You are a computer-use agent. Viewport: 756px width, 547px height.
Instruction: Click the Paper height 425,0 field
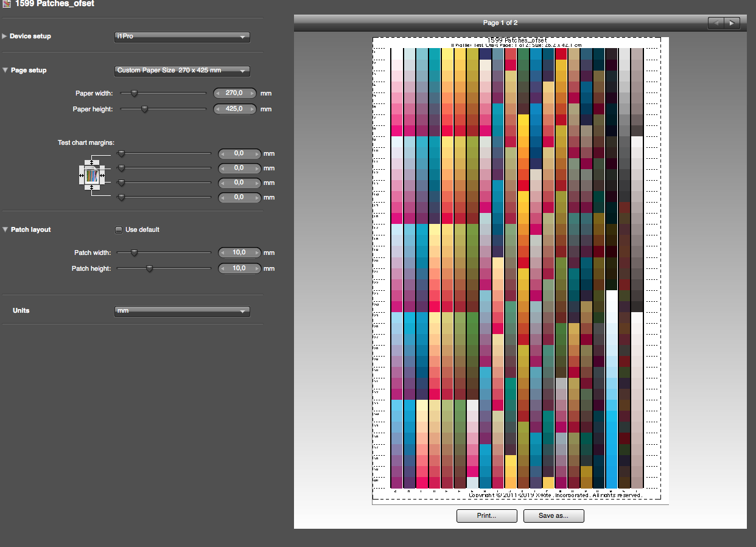click(236, 109)
